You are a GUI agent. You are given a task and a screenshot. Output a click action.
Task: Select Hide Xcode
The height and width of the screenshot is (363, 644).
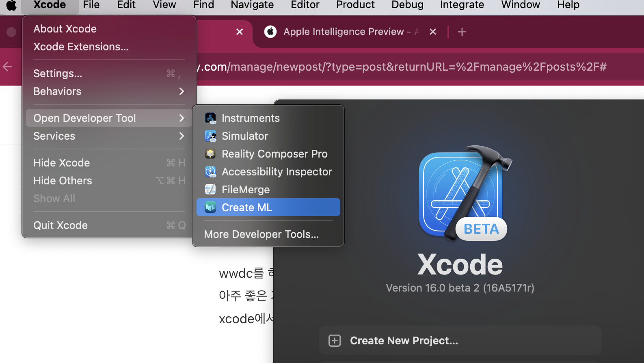(x=109, y=163)
